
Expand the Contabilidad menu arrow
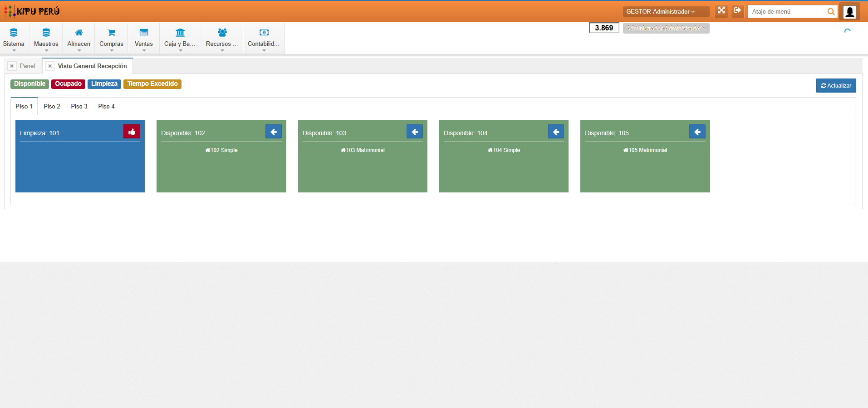click(x=264, y=50)
